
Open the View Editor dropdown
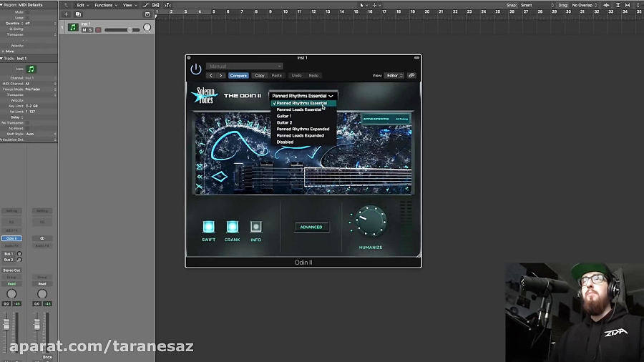[394, 75]
